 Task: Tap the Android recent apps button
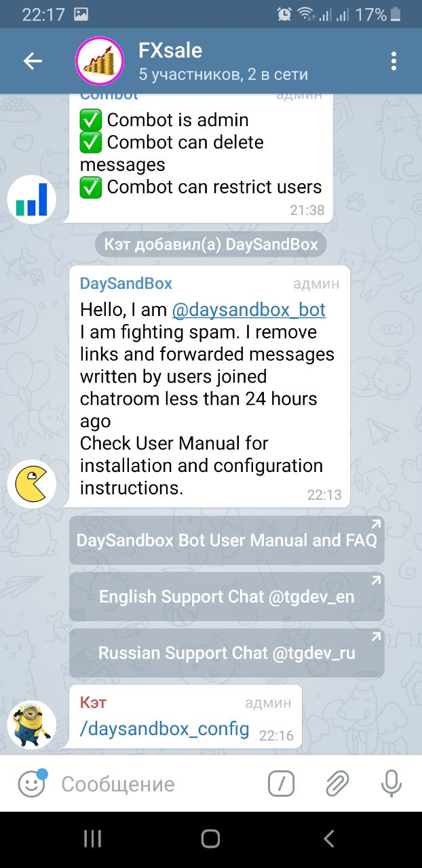92,839
